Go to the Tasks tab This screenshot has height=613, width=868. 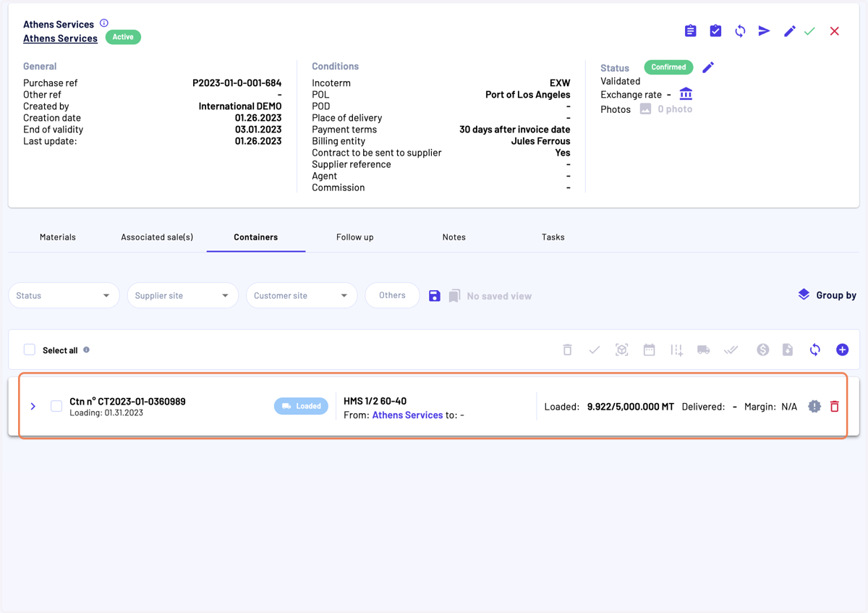tap(553, 237)
